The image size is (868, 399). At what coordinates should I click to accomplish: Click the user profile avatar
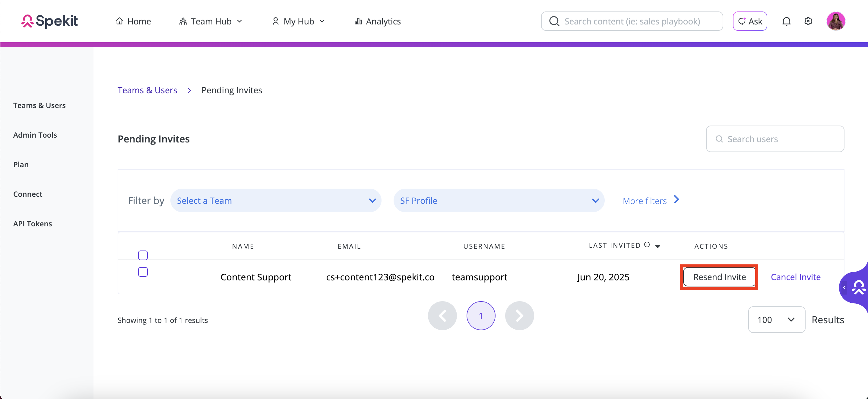[x=836, y=21]
